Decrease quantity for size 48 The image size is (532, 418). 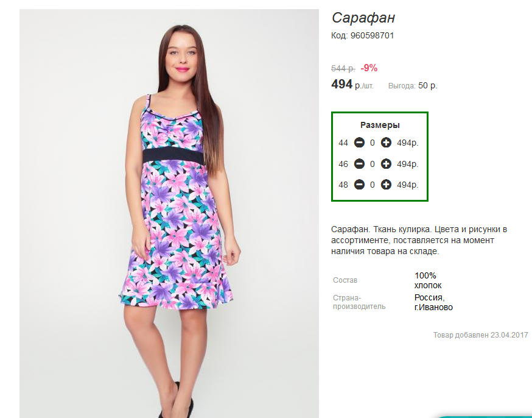coord(359,185)
